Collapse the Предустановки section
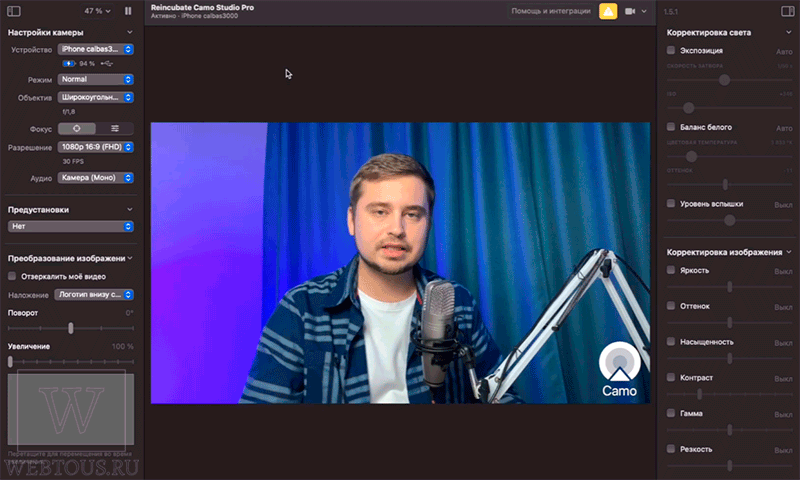800x480 pixels. pos(130,209)
